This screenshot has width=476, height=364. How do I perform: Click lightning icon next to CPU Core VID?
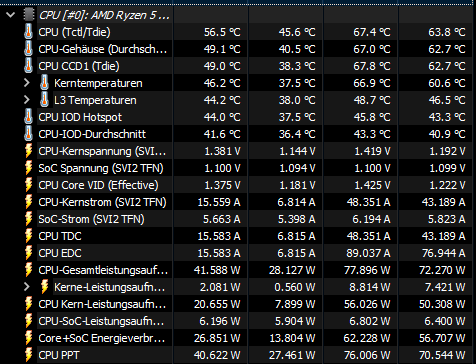29,185
